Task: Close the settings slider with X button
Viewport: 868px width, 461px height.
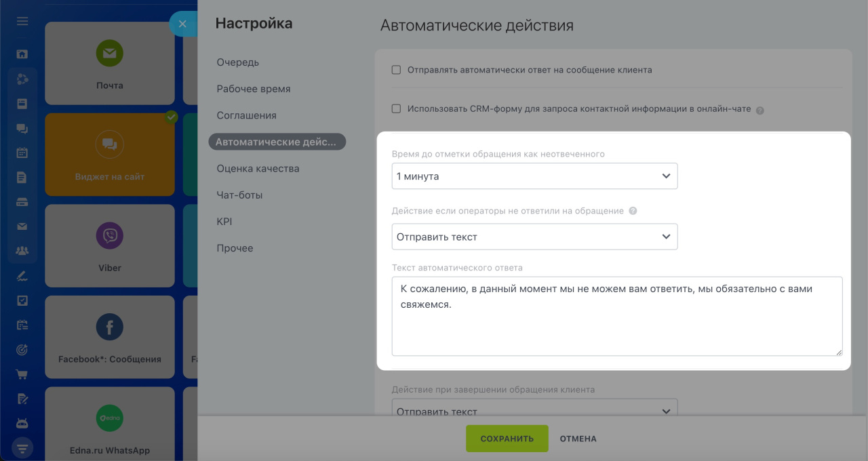Action: click(182, 24)
